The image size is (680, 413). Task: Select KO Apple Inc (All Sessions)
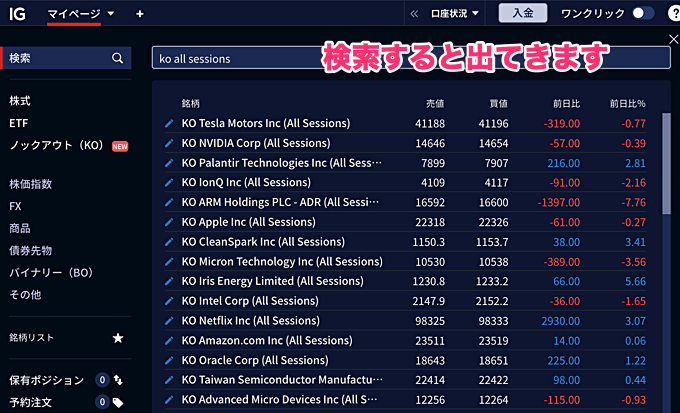point(248,222)
